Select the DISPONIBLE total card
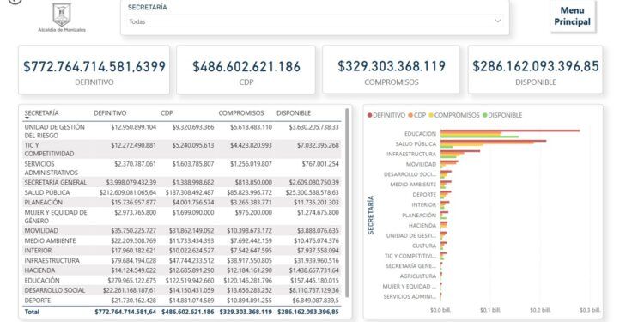This screenshot has width=644, height=322. pyautogui.click(x=536, y=70)
